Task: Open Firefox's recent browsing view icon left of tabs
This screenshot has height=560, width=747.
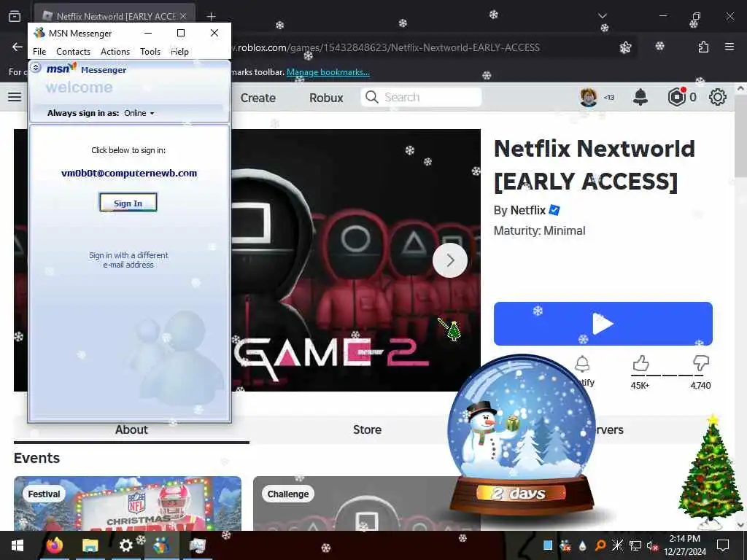Action: pyautogui.click(x=15, y=16)
